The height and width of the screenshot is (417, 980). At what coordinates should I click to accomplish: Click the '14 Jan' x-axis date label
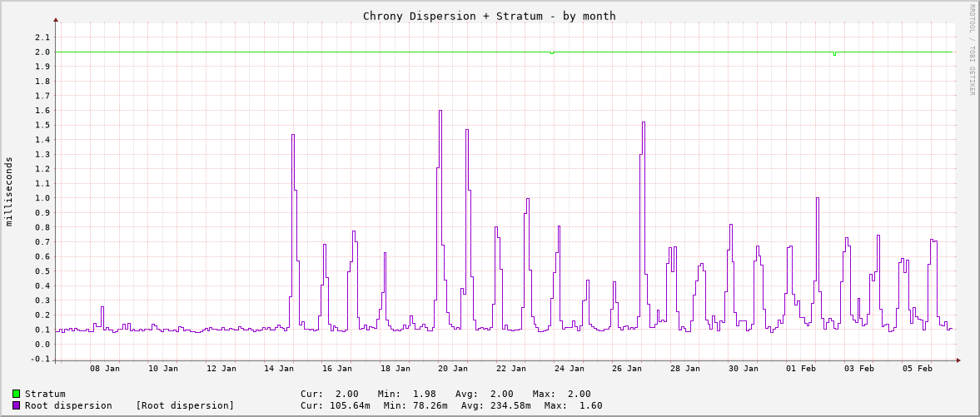coord(280,369)
